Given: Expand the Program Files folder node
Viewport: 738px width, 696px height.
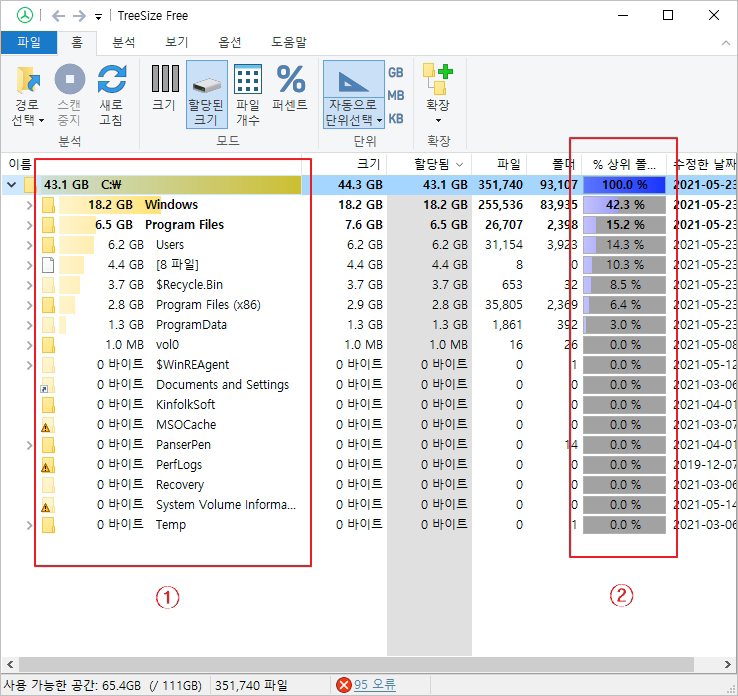Looking at the screenshot, I should pyautogui.click(x=29, y=225).
